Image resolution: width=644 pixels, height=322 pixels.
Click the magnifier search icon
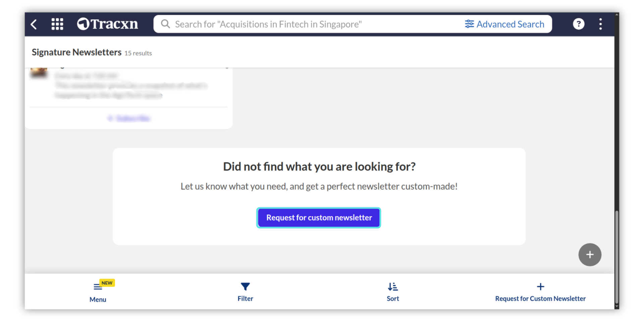165,24
